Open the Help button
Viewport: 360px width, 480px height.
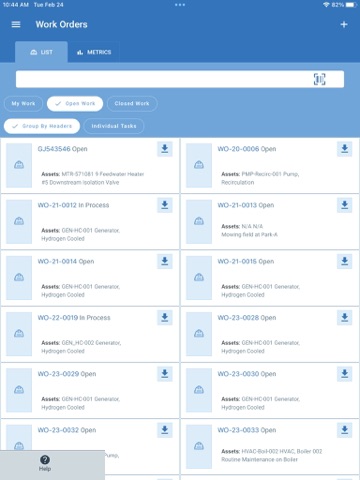pos(45,464)
